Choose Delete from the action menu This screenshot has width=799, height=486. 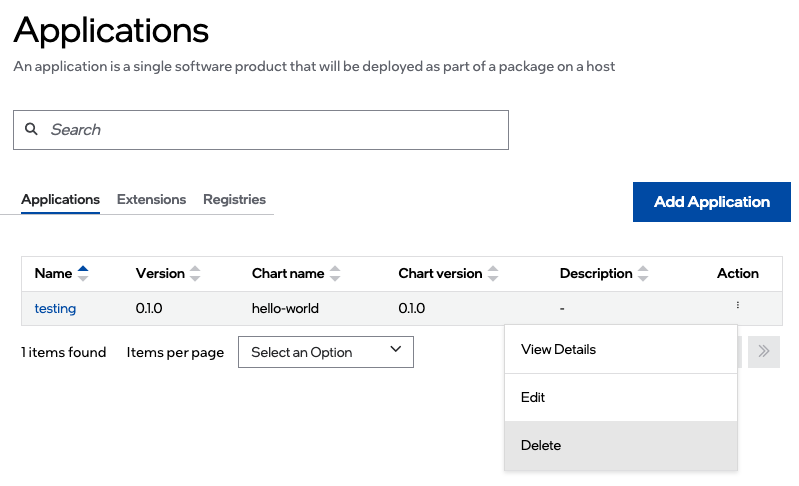click(x=541, y=445)
